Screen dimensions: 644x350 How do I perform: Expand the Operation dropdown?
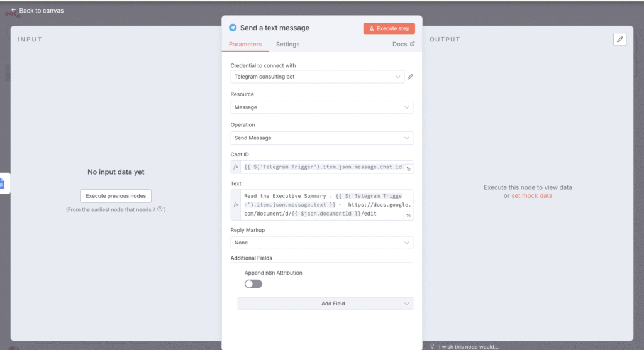coord(321,138)
